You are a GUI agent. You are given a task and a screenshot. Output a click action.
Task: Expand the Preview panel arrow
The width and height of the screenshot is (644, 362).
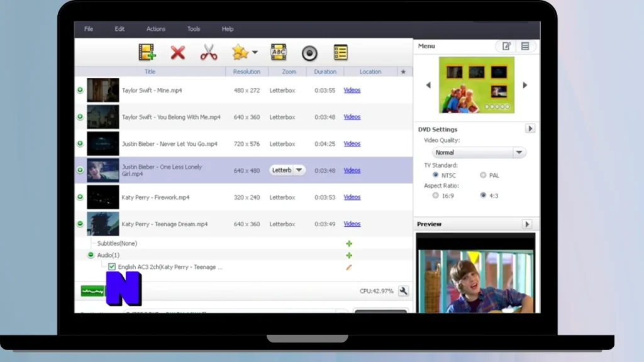pyautogui.click(x=527, y=224)
